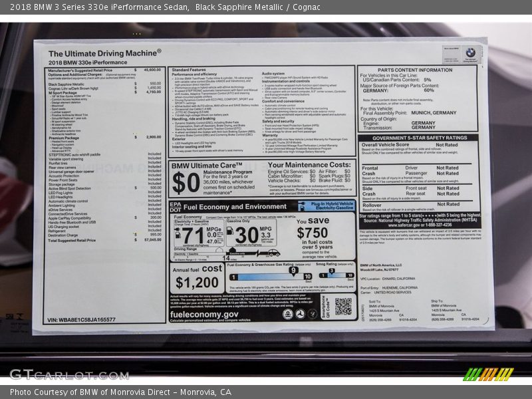Click the 'Black Sapphire Metallic / Cognac' caption text
The width and height of the screenshot is (532, 399).
[x=257, y=7]
